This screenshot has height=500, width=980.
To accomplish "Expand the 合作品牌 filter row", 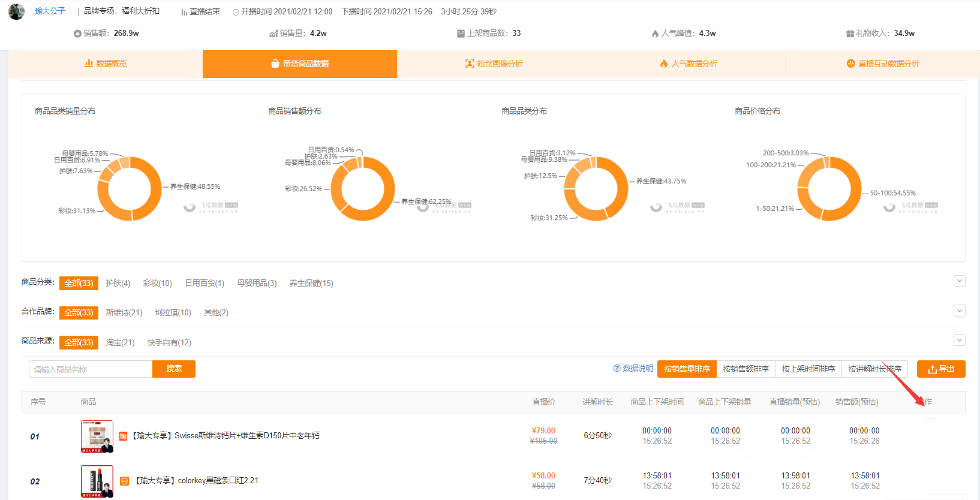I will [x=960, y=311].
